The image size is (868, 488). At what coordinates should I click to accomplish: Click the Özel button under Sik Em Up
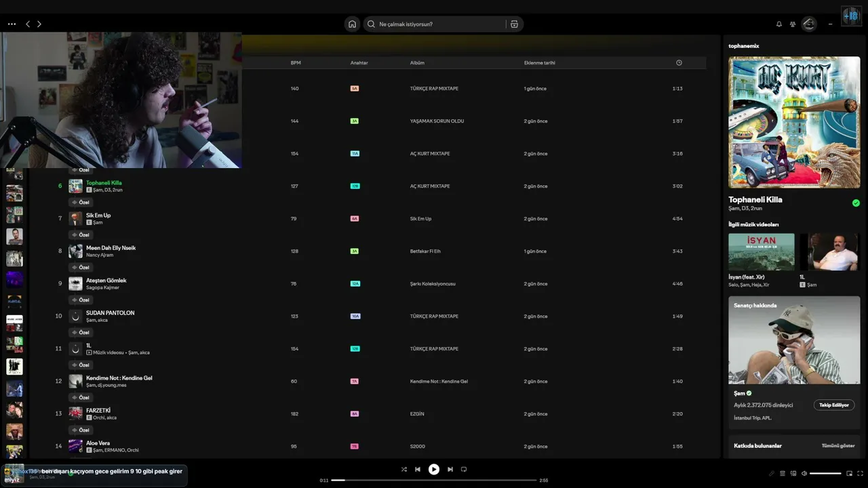[81, 235]
